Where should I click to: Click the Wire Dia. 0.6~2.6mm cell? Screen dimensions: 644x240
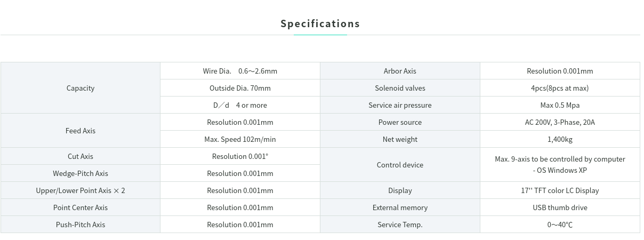coord(240,71)
